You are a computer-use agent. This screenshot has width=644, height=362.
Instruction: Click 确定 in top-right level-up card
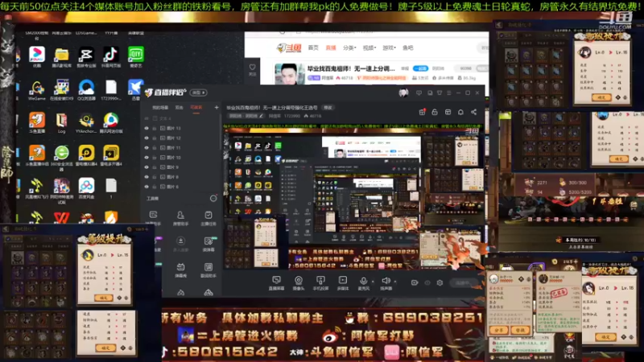(x=601, y=97)
